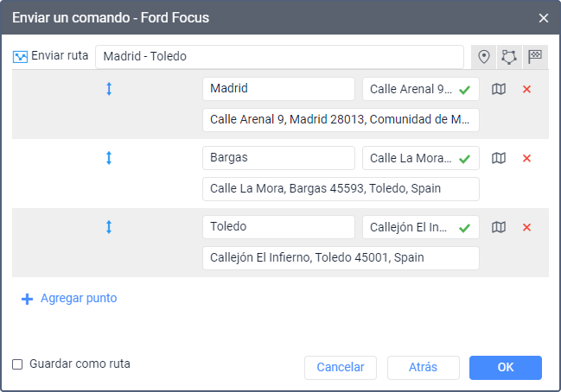Screen dimensions: 561x392
Task: Delete the Madrid route point
Action: (x=526, y=89)
